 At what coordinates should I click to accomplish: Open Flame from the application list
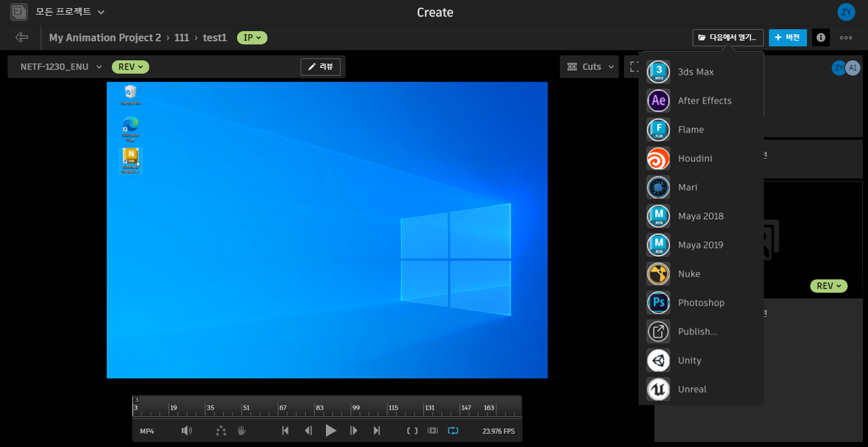tap(690, 129)
